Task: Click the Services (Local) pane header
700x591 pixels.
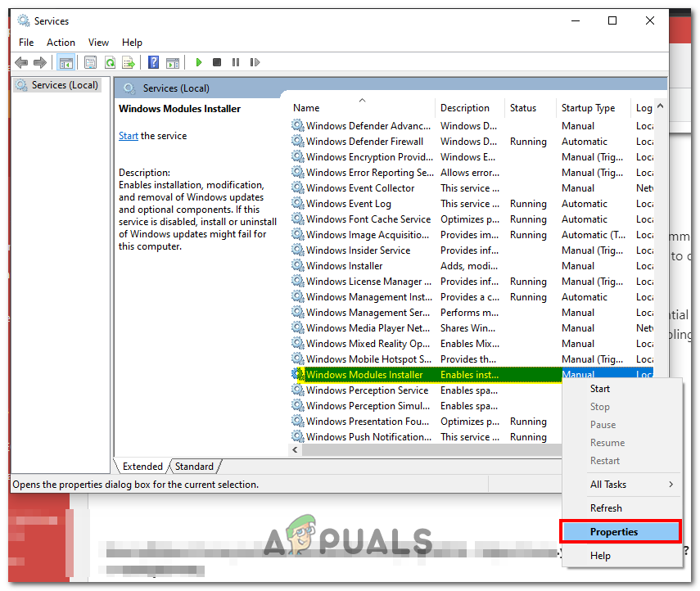Action: [391, 88]
